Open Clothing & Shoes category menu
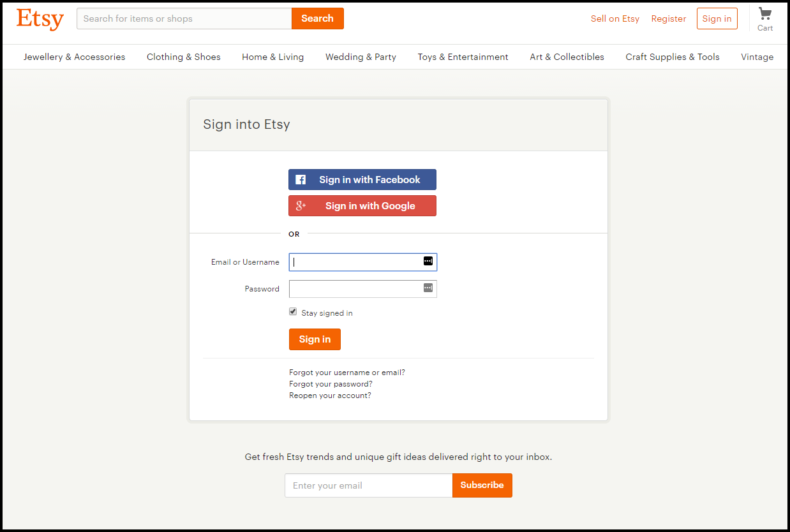This screenshot has height=532, width=790. 184,57
